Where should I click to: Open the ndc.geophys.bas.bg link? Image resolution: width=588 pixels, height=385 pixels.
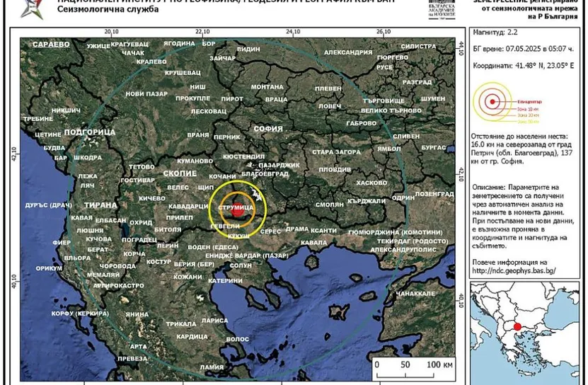[514, 270]
